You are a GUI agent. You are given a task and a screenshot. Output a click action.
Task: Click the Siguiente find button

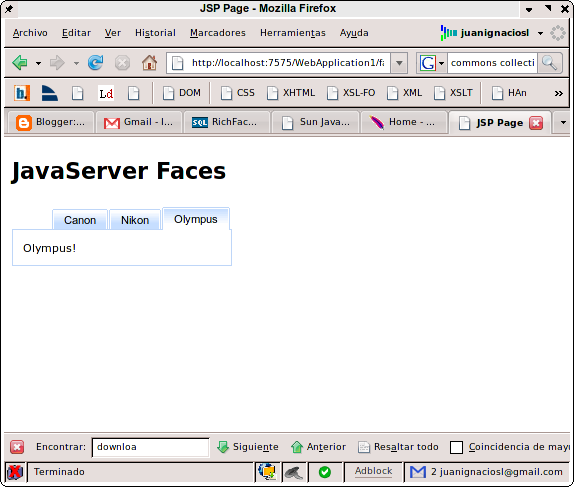tap(247, 447)
